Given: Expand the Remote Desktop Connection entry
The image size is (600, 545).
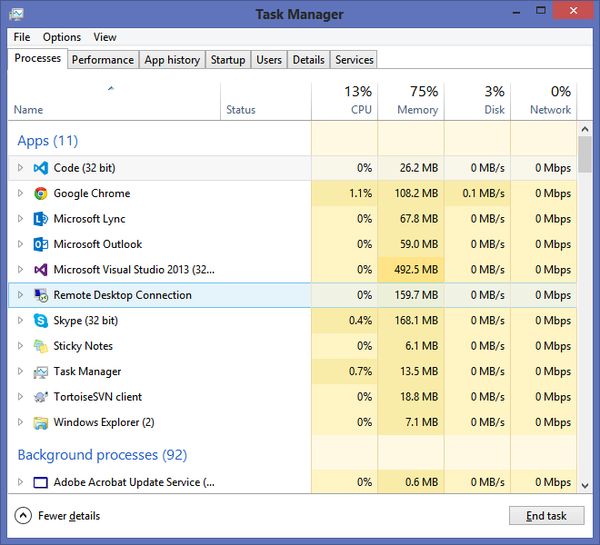Looking at the screenshot, I should tap(20, 295).
